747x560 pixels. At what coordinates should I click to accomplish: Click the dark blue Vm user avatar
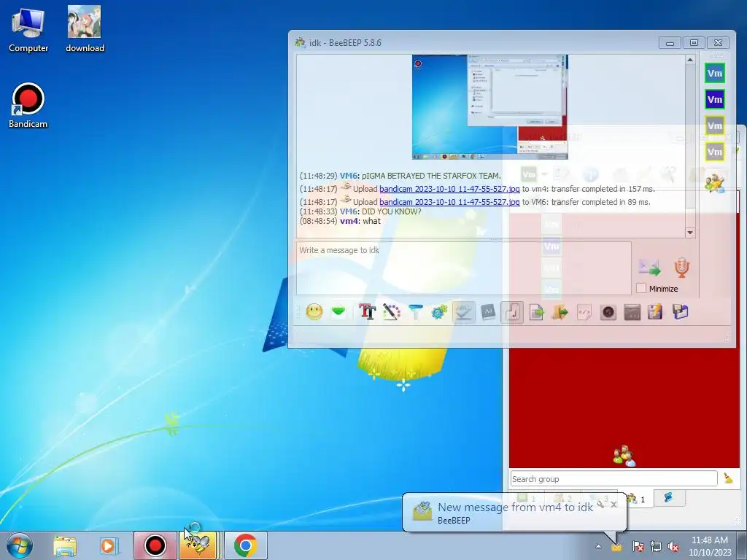coord(715,99)
